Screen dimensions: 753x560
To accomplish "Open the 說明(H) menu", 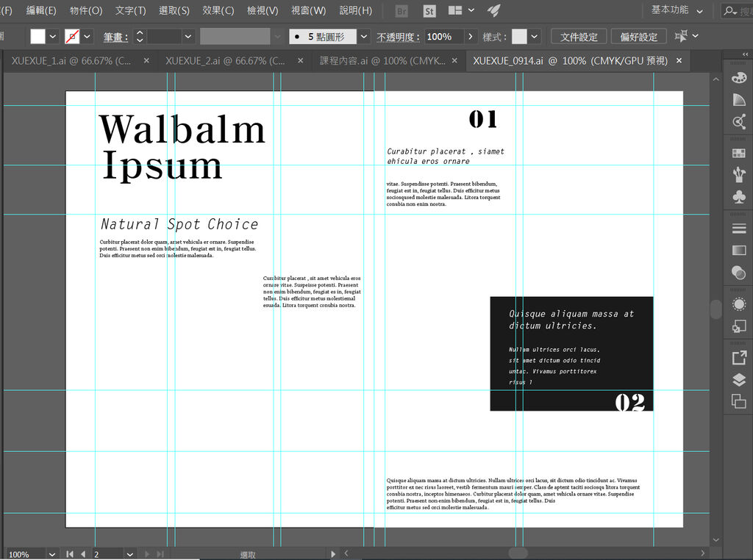I will pyautogui.click(x=356, y=10).
